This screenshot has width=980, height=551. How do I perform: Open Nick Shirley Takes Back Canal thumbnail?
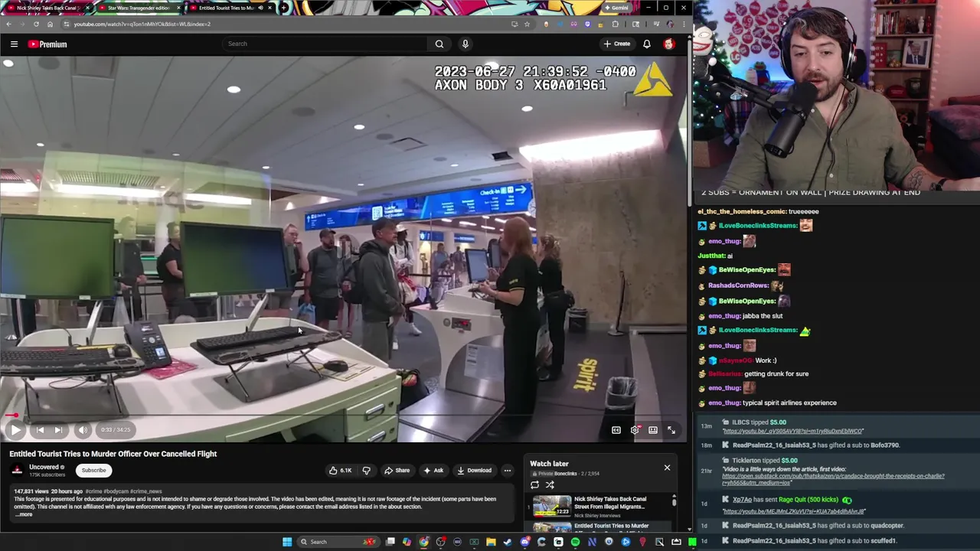click(552, 507)
